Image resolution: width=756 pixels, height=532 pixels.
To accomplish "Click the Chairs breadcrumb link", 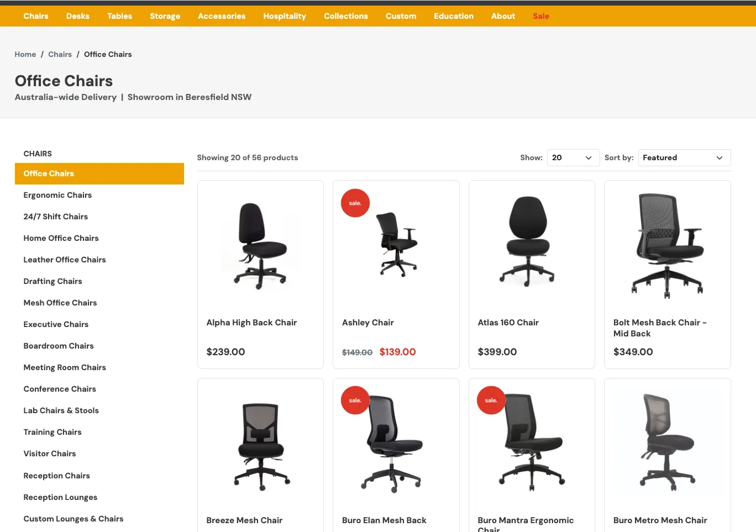I will 60,54.
